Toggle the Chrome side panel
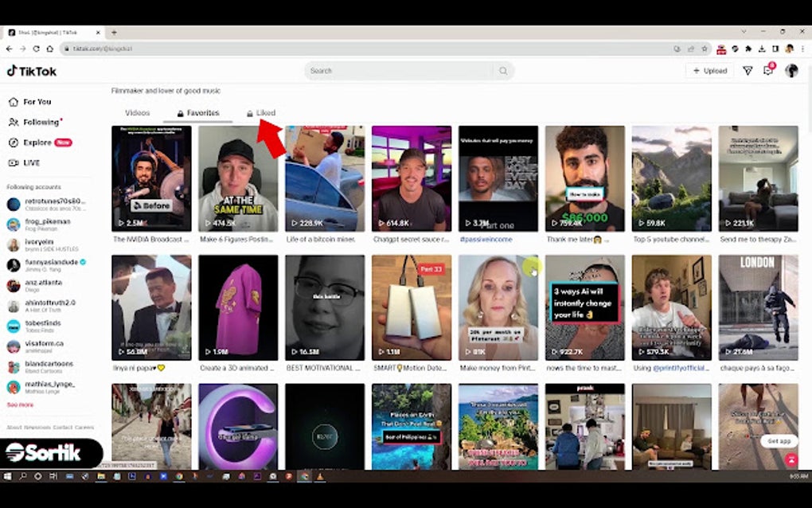This screenshot has width=812, height=508. coord(775,49)
